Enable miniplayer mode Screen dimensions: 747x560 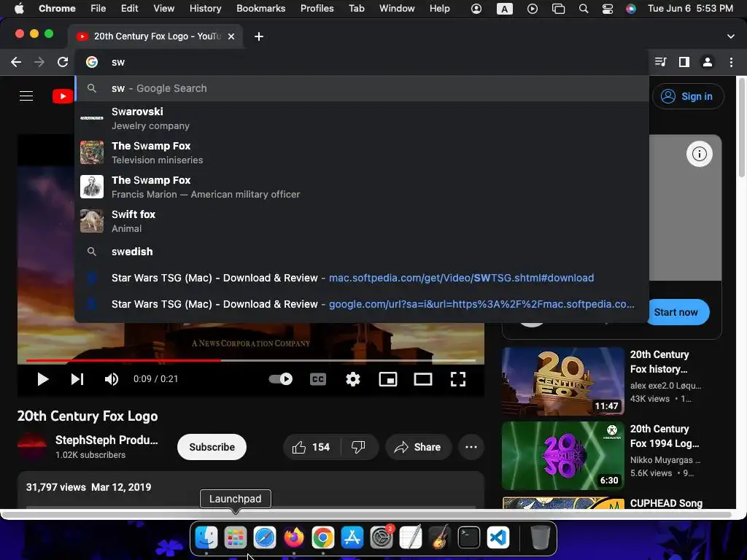(388, 379)
